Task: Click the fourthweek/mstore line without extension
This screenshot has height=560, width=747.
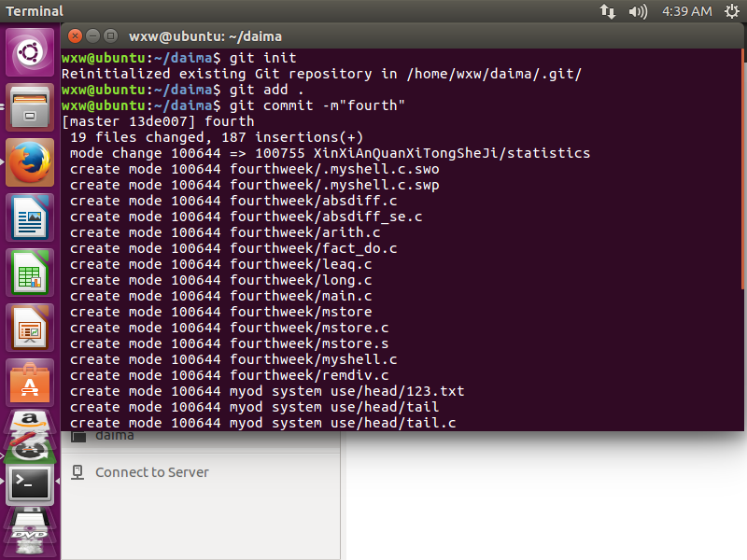Action: [x=220, y=312]
